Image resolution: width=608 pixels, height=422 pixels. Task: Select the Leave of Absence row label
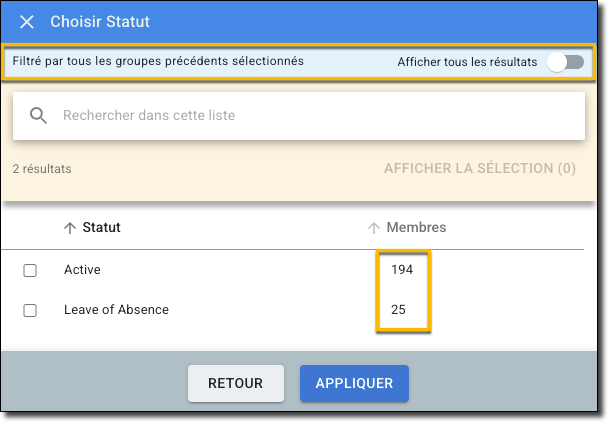click(x=116, y=310)
